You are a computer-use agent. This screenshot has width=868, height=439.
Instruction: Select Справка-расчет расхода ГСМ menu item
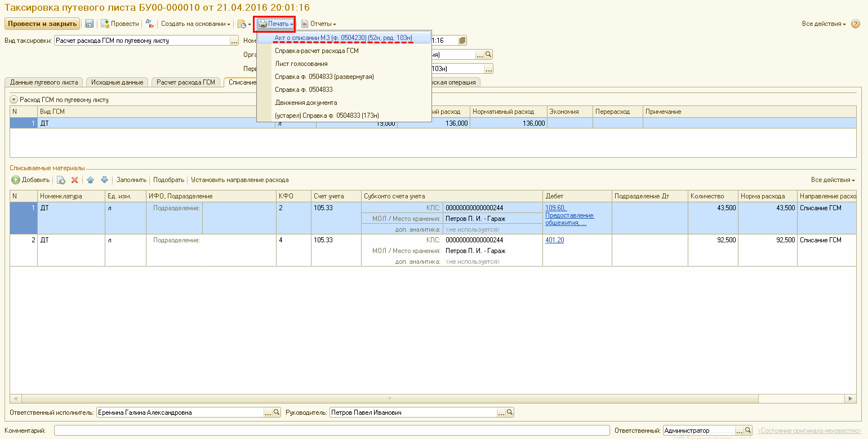coord(317,51)
